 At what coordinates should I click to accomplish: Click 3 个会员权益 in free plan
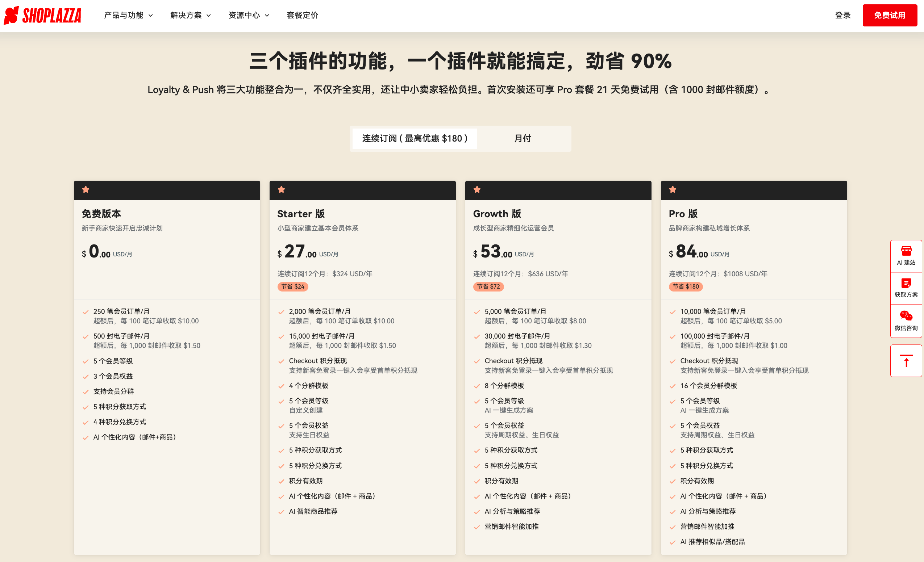(x=113, y=377)
